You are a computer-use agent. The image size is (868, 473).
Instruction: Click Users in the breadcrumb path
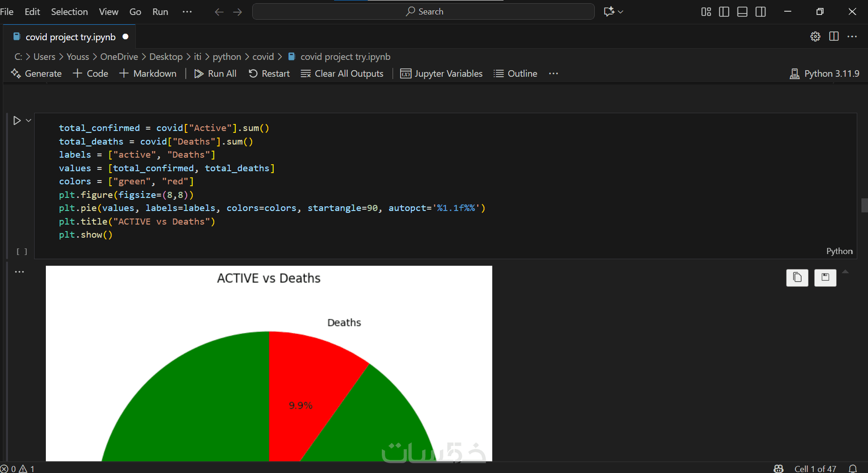click(44, 57)
